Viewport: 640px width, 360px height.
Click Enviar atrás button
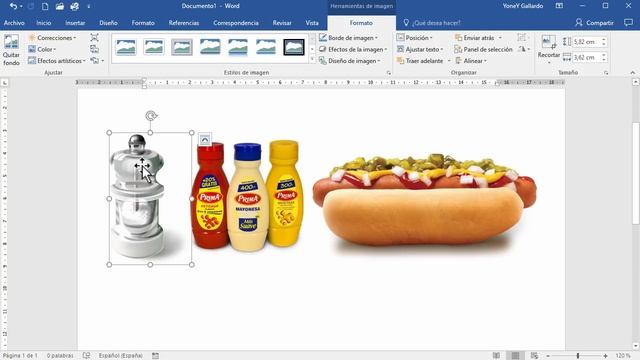point(474,38)
